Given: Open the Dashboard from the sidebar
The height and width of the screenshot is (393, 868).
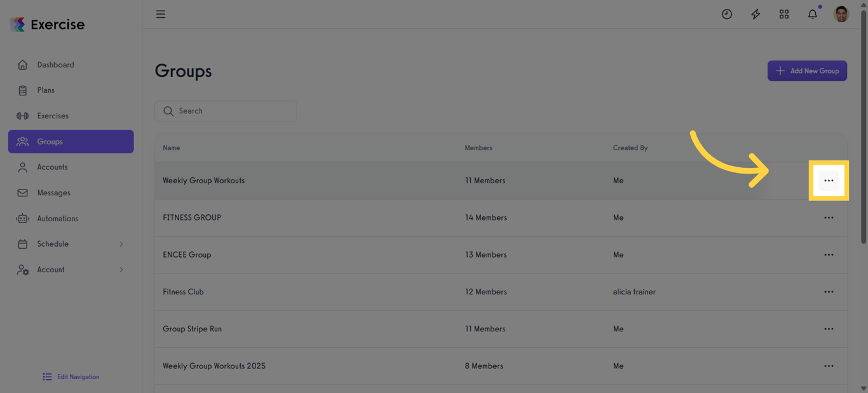Looking at the screenshot, I should [22, 64].
